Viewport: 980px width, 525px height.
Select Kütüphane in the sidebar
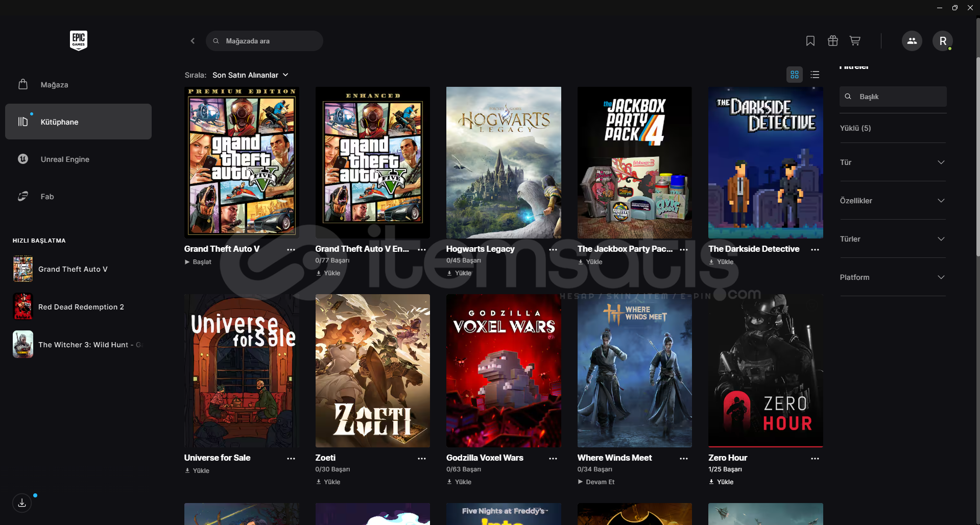tap(78, 122)
